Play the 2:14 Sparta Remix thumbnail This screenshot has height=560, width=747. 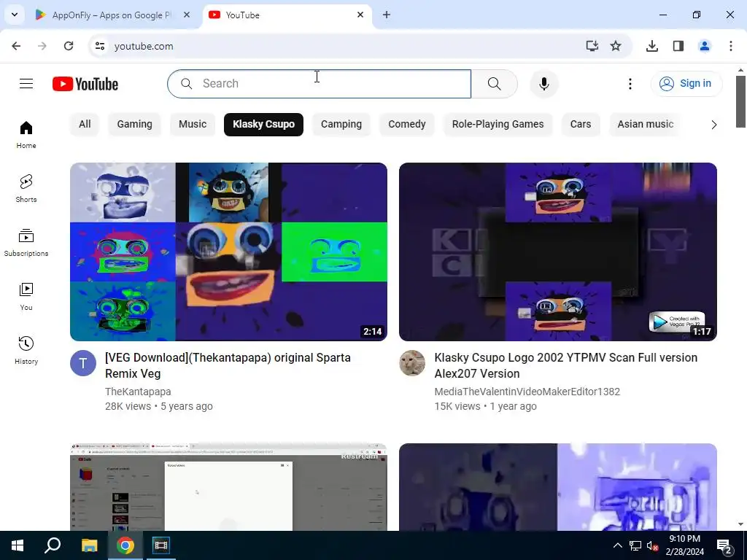pyautogui.click(x=228, y=252)
